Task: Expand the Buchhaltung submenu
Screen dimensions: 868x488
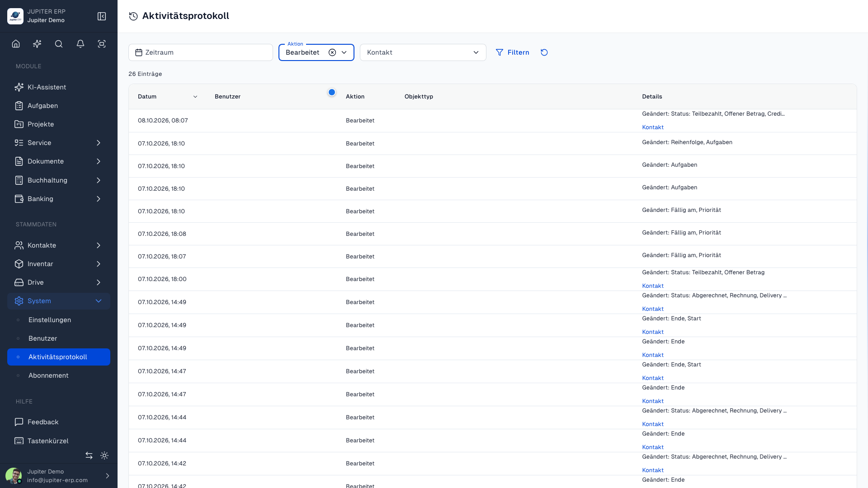Action: coord(59,180)
